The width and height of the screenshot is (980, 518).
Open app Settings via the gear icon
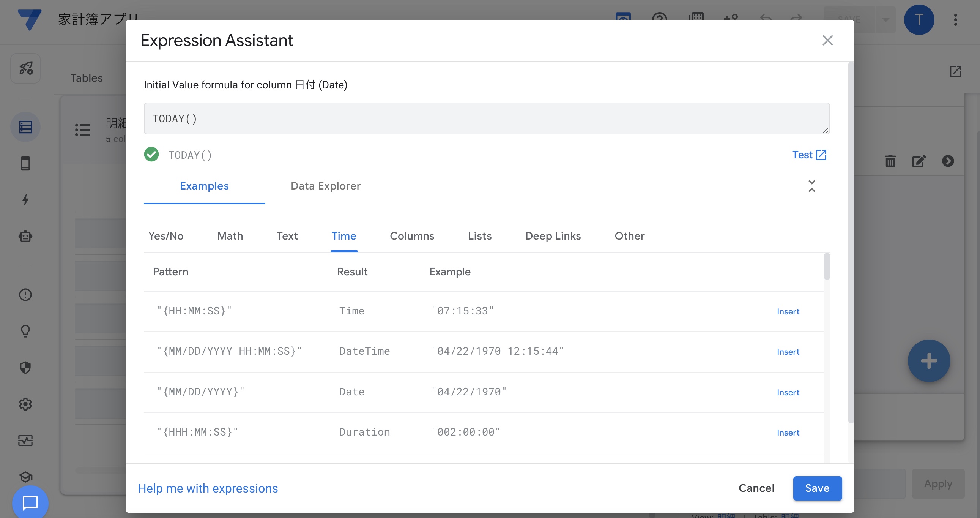click(x=25, y=404)
